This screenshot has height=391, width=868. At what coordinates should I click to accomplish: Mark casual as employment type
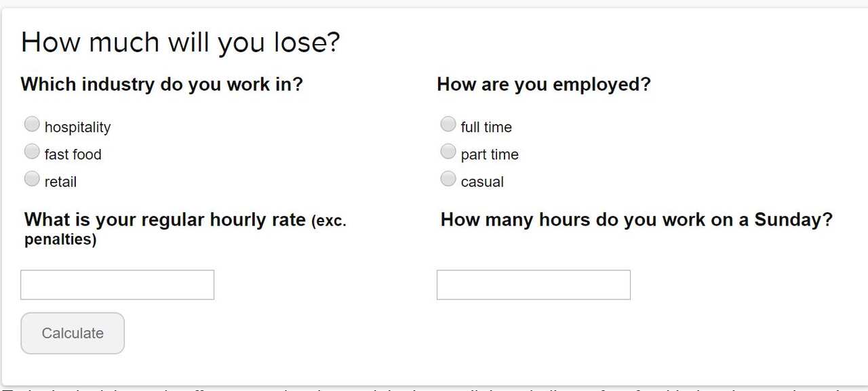click(448, 179)
